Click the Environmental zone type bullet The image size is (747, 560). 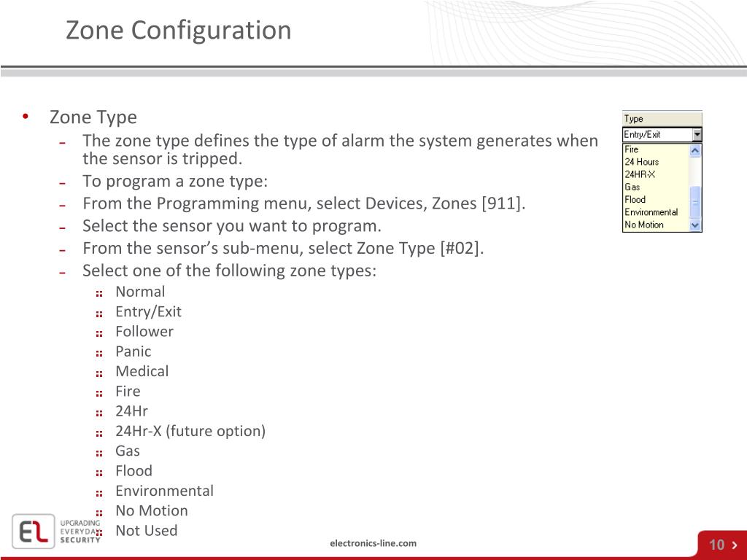164,491
